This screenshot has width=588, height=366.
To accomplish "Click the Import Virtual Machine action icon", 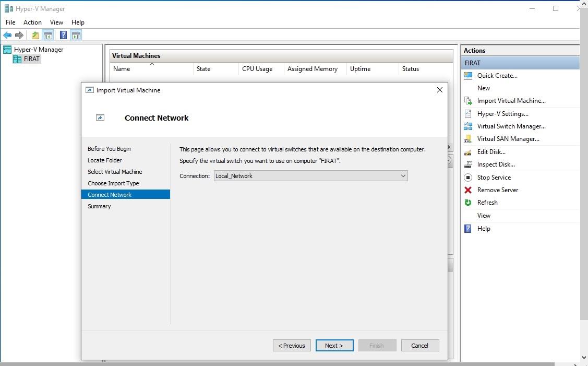I will [x=468, y=101].
